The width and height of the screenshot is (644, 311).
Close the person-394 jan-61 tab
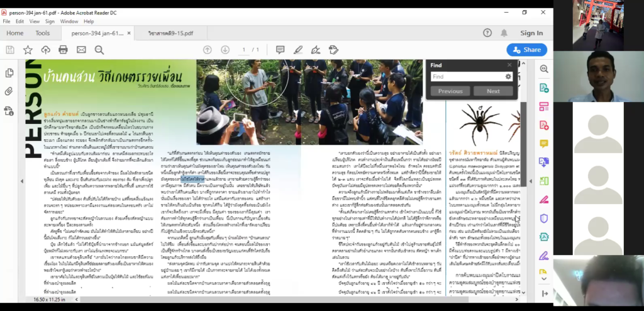click(129, 33)
